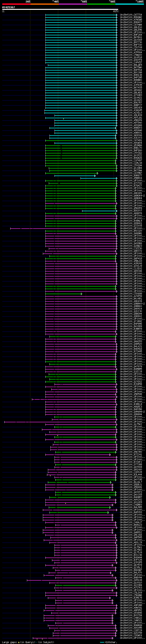Click the red ~20% legend segment
The height and width of the screenshot is (644, 146).
point(16,4)
